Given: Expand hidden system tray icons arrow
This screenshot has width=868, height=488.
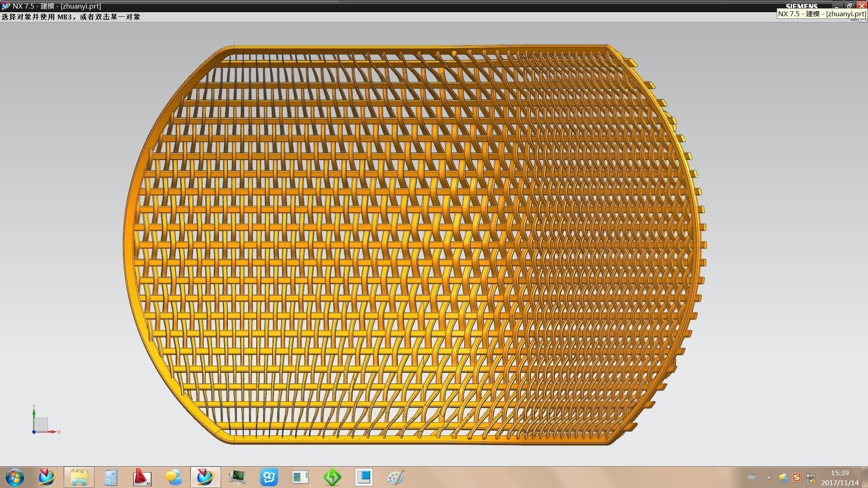Looking at the screenshot, I should point(769,477).
